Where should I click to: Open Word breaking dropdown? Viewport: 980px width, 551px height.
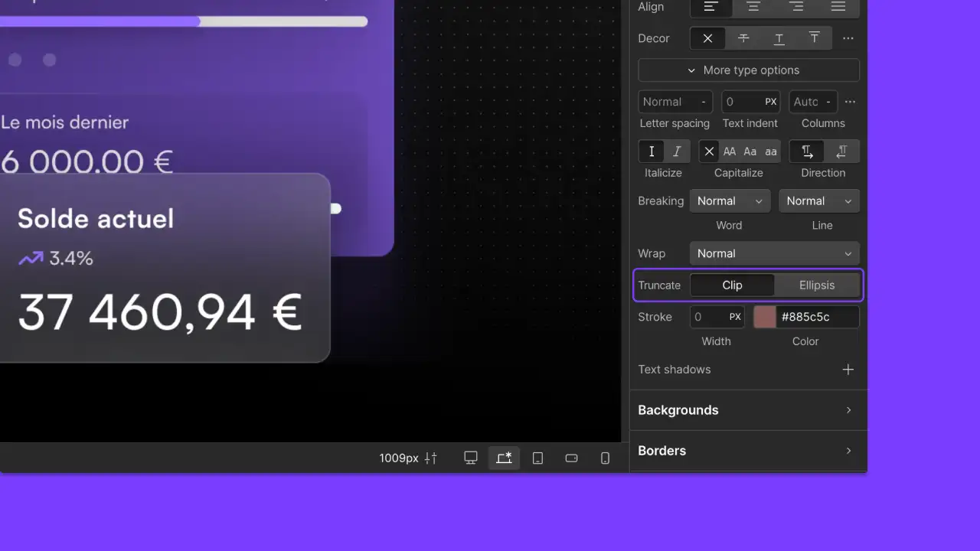coord(729,201)
